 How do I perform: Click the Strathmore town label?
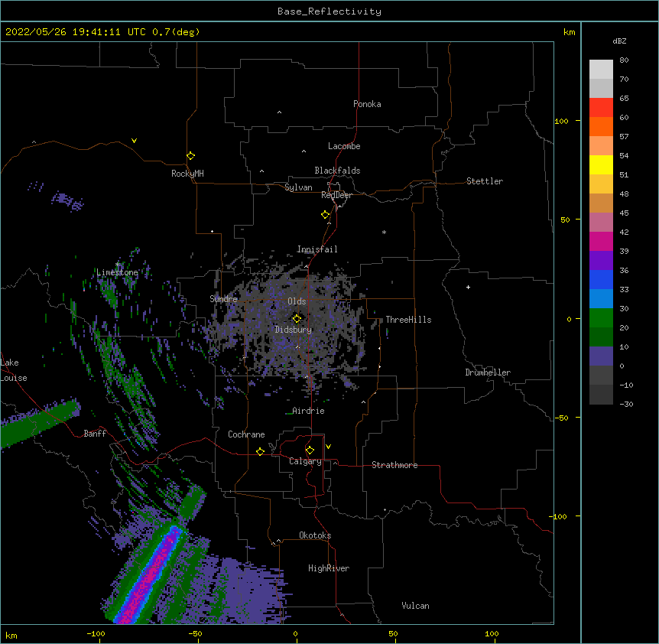(394, 465)
